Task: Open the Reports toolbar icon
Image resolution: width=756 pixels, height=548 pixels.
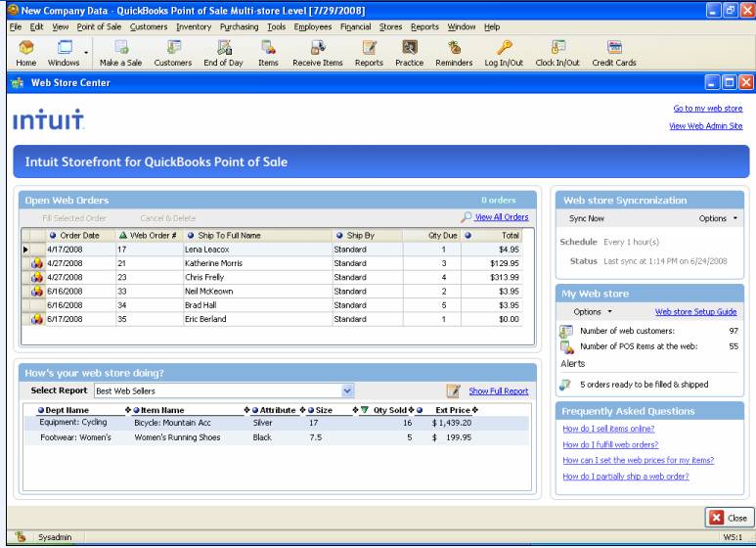Action: click(x=369, y=53)
